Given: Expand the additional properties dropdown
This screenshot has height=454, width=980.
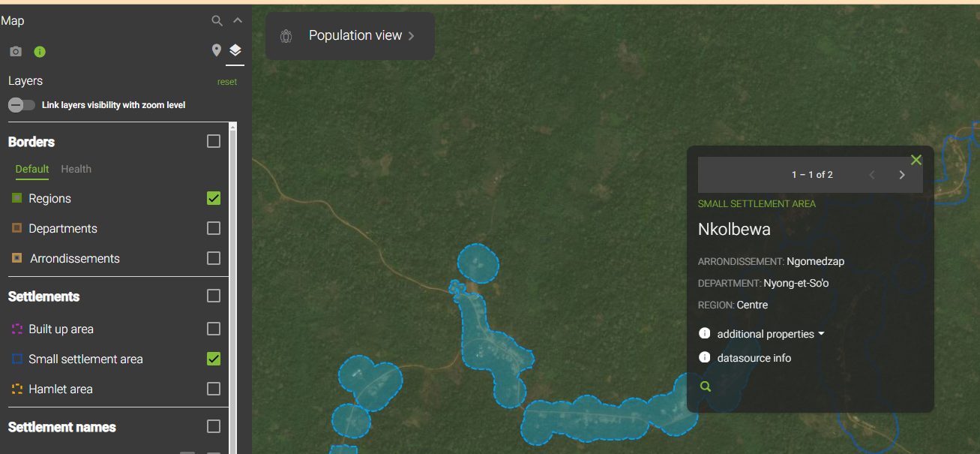Looking at the screenshot, I should [x=771, y=334].
